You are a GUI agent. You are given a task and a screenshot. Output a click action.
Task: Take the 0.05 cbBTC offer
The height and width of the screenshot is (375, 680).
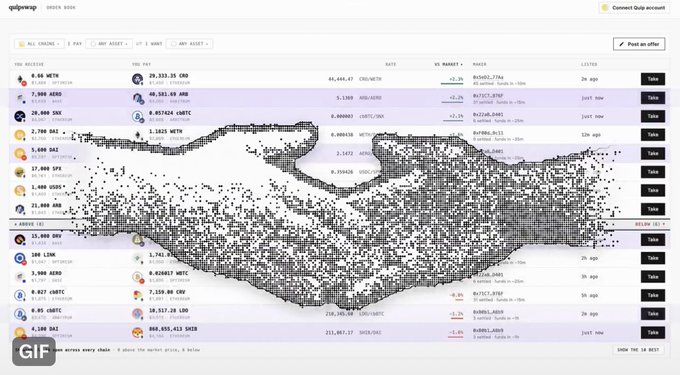point(653,314)
